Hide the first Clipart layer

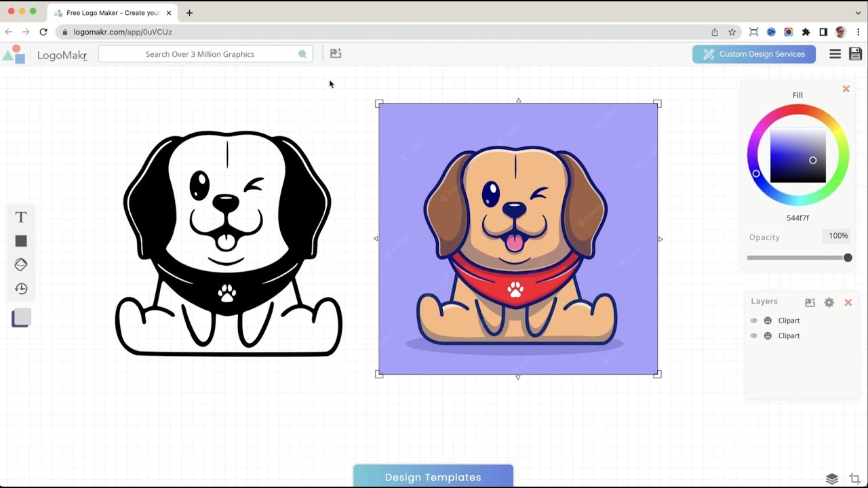coord(753,321)
